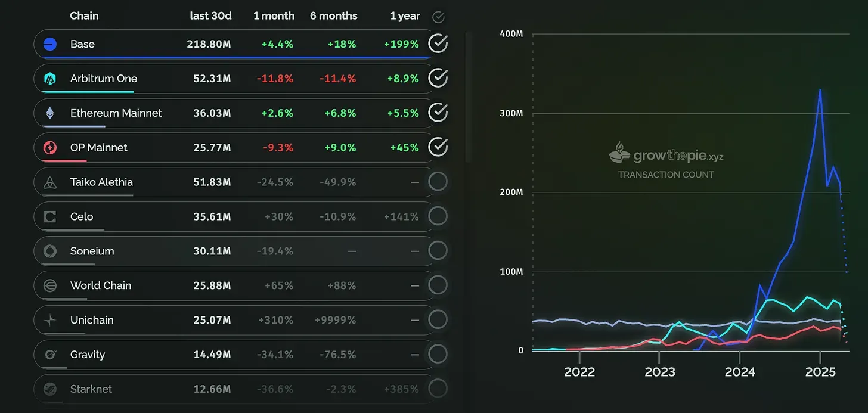
Task: Click the OP Mainnet red logo icon
Action: [x=50, y=148]
